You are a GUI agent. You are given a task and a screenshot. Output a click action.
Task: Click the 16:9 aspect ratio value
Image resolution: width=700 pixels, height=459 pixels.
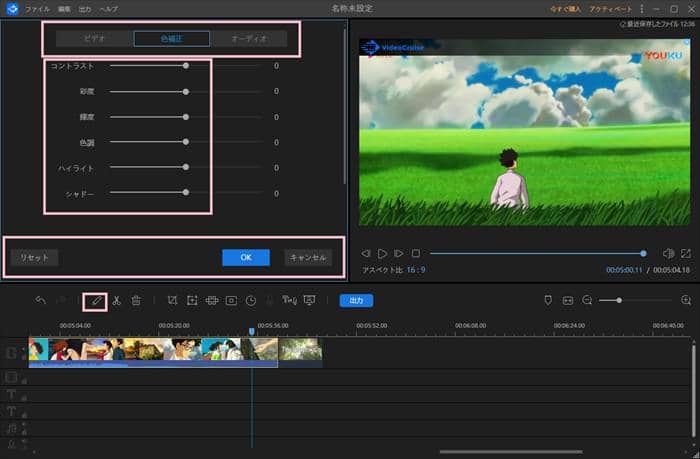tap(416, 270)
